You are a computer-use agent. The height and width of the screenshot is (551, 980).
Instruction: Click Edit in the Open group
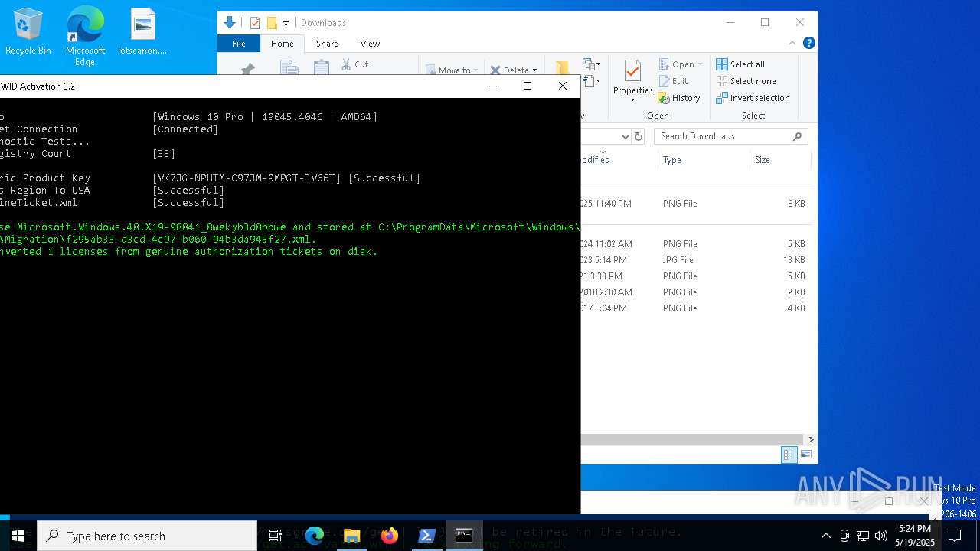pyautogui.click(x=673, y=81)
